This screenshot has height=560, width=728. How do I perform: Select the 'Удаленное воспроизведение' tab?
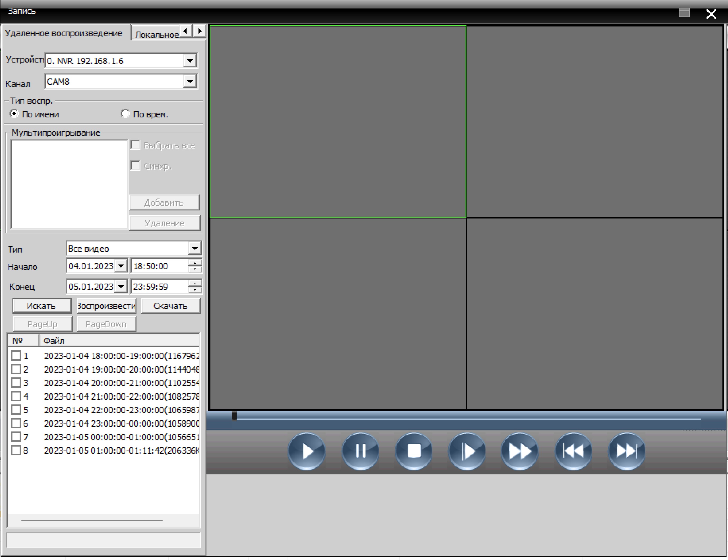coord(64,33)
